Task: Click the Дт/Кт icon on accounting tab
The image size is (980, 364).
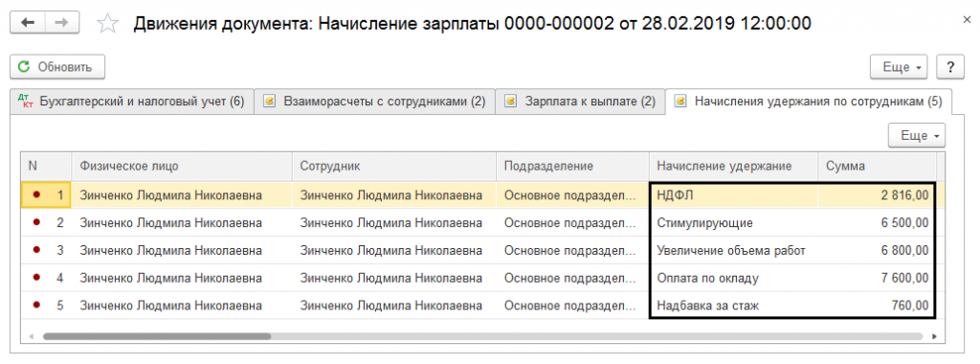Action: click(x=25, y=102)
